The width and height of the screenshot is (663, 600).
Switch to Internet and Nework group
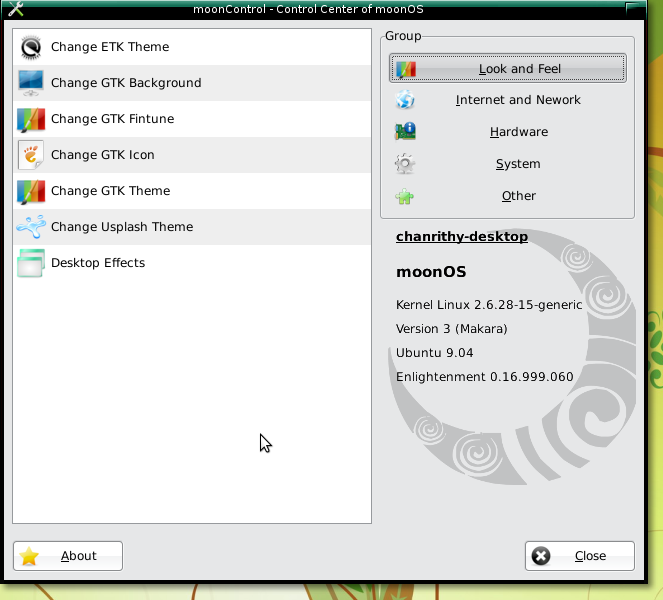click(507, 100)
